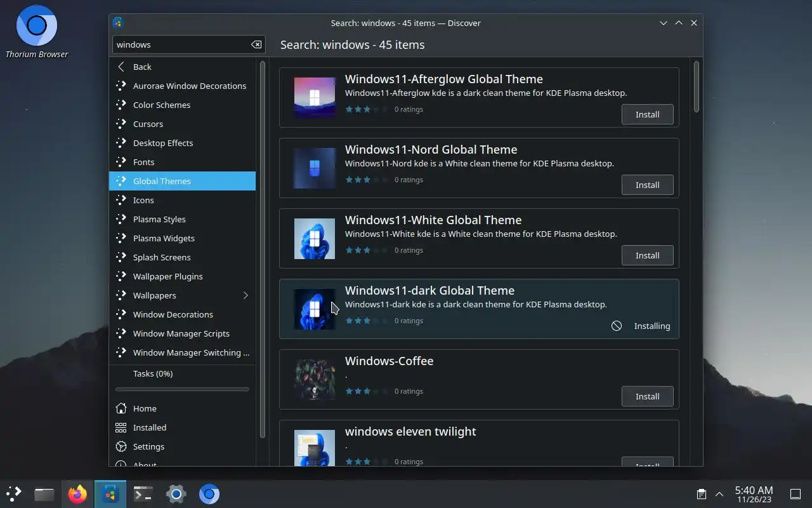Install Windows11-Nord Global Theme

(x=647, y=185)
